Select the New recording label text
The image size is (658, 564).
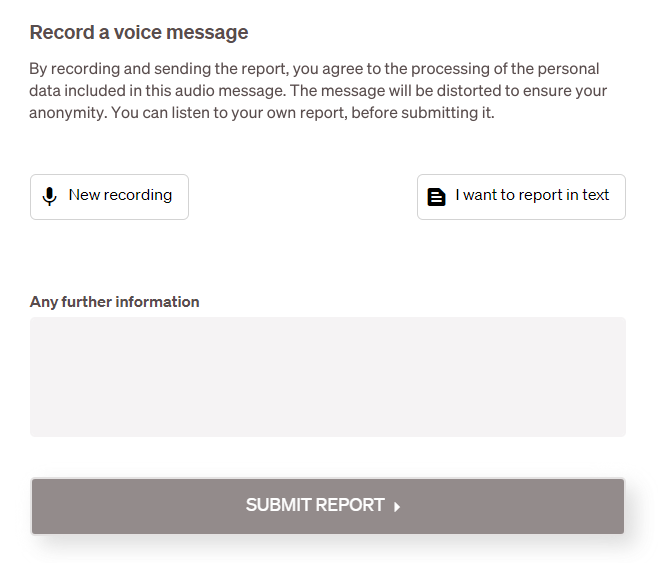coord(120,195)
